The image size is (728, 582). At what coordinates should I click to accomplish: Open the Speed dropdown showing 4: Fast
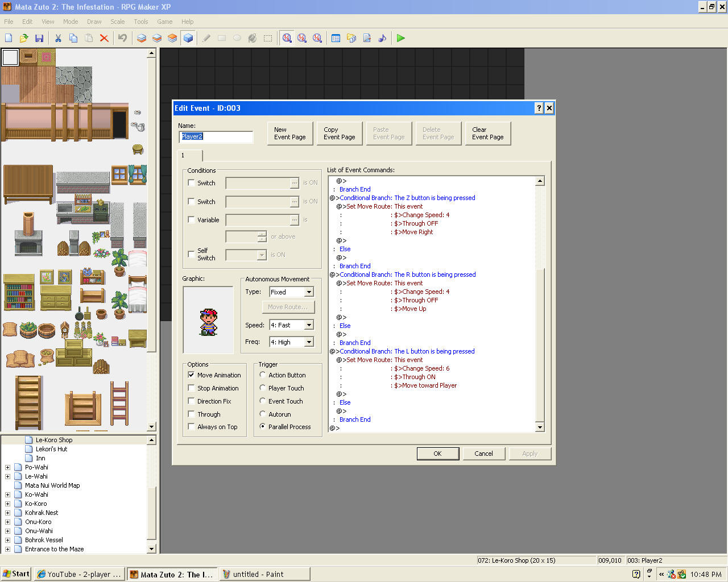click(309, 325)
